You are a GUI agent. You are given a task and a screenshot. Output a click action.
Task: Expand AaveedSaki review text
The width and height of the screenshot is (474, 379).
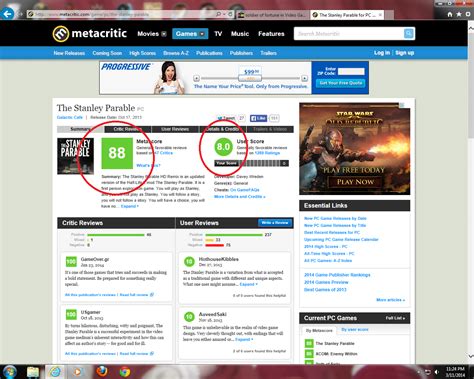coord(244,339)
